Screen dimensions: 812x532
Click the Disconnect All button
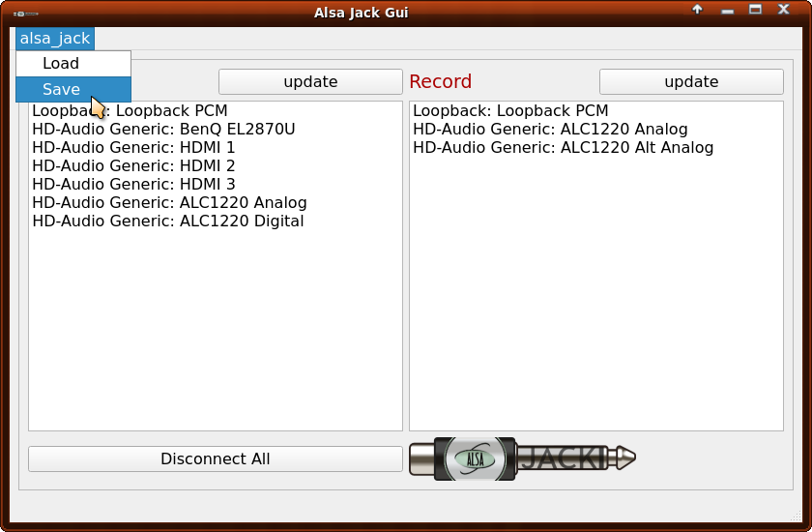click(215, 459)
